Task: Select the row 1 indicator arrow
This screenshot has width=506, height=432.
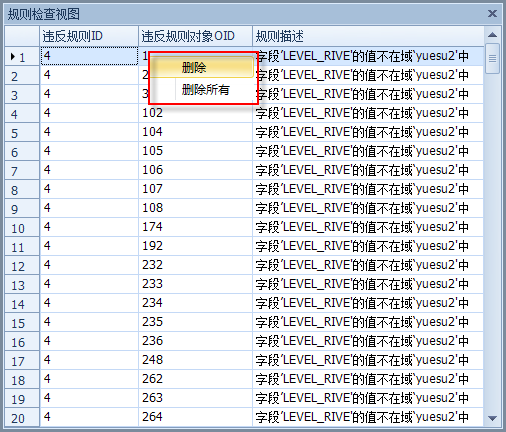Action: click(x=13, y=56)
